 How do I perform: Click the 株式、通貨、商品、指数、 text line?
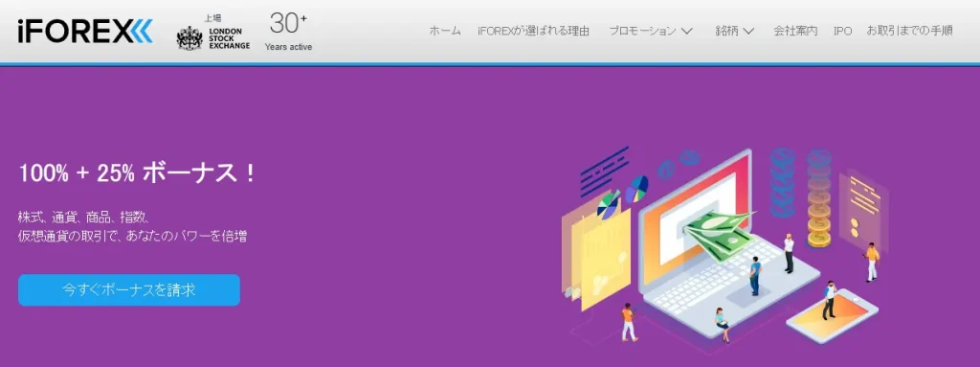[83, 218]
